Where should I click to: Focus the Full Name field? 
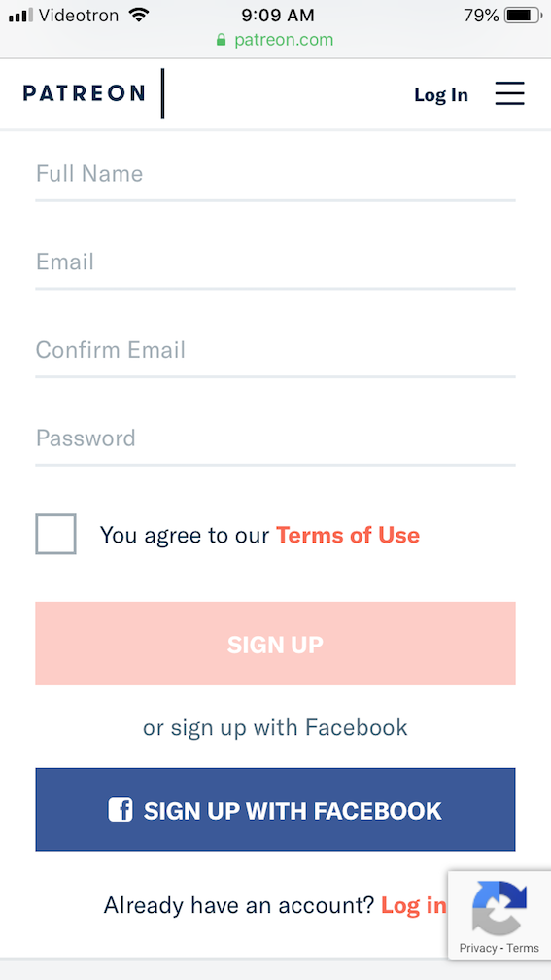point(276,174)
